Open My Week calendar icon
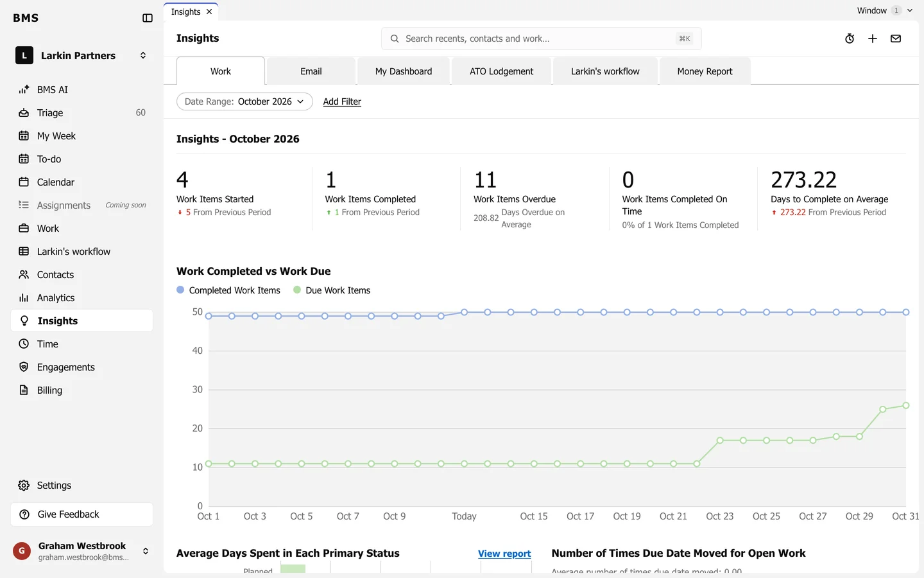 pos(24,136)
